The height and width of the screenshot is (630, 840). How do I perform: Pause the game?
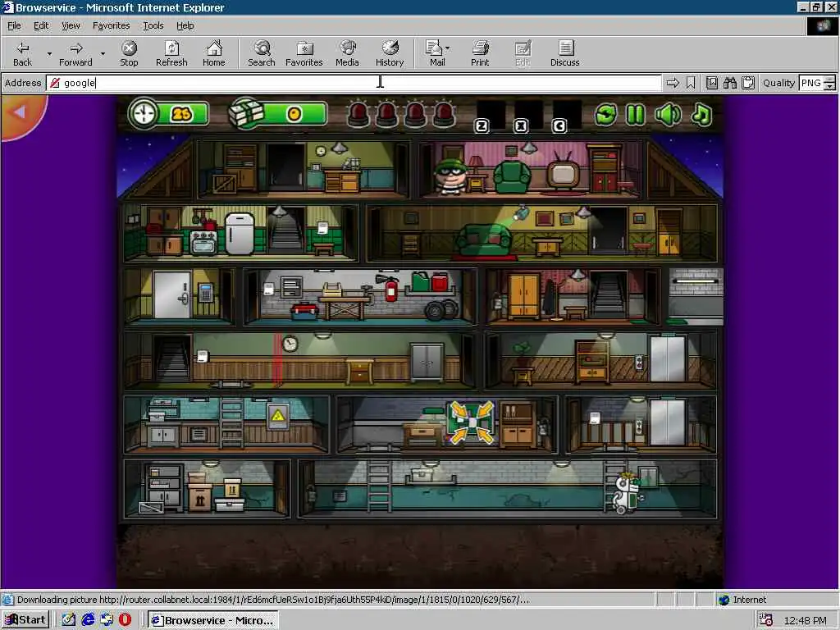(x=636, y=114)
